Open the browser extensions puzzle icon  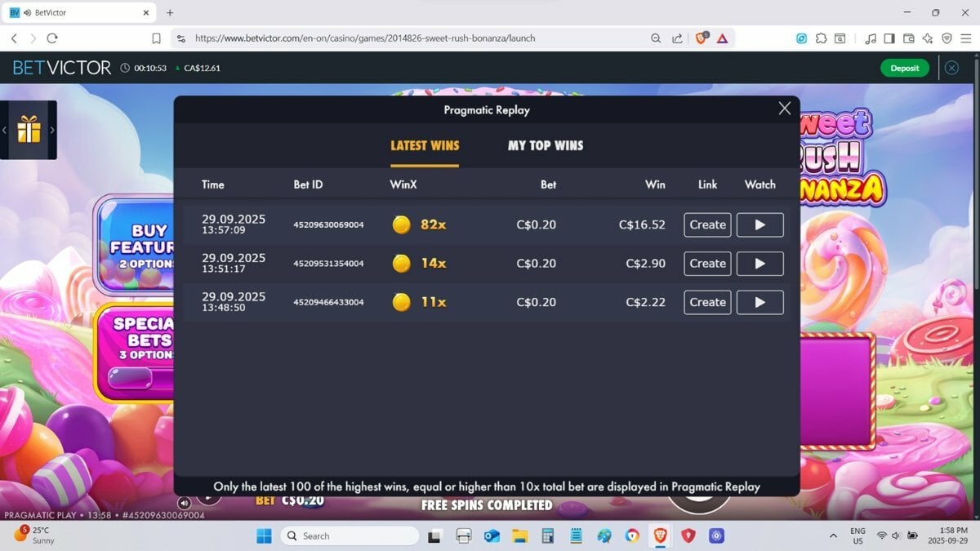[821, 38]
